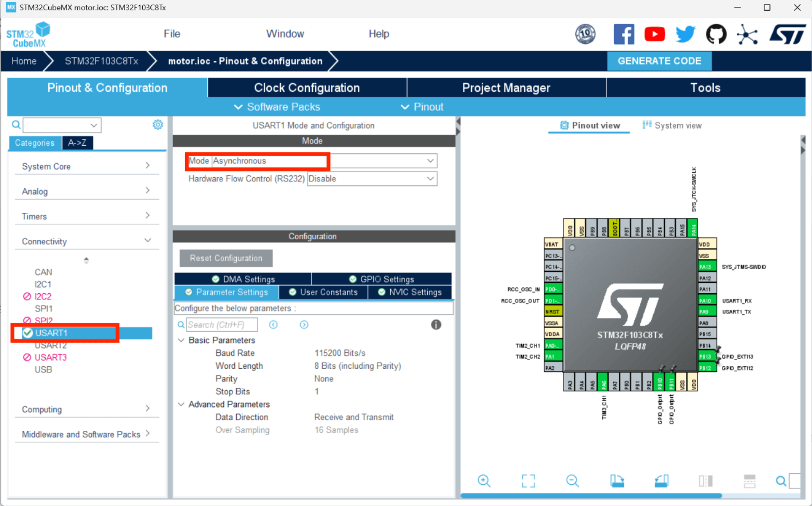Screen dimensions: 812x506
Task: Click the ST community network icon
Action: [x=747, y=34]
